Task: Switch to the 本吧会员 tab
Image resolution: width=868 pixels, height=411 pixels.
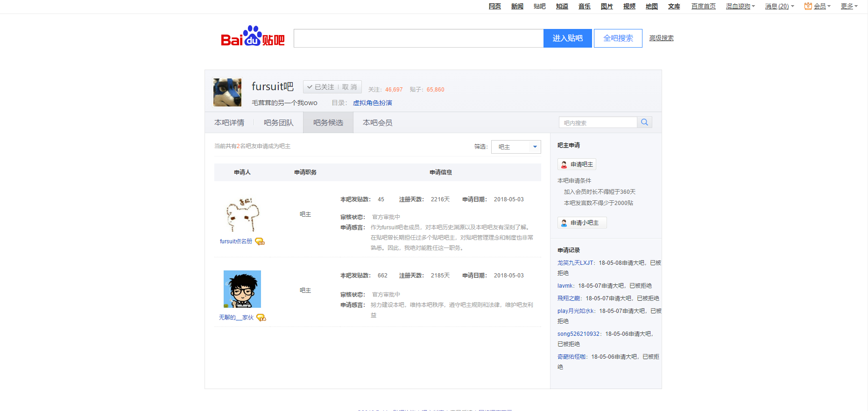Action: (x=377, y=122)
